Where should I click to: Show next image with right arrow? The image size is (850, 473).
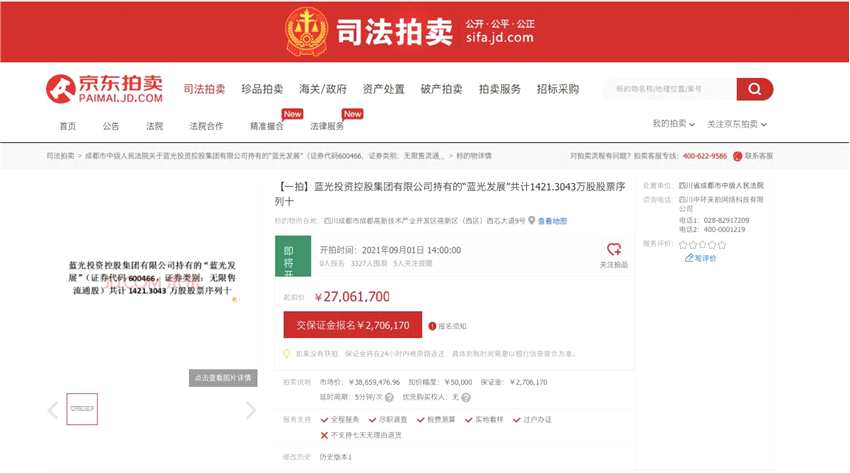(250, 410)
